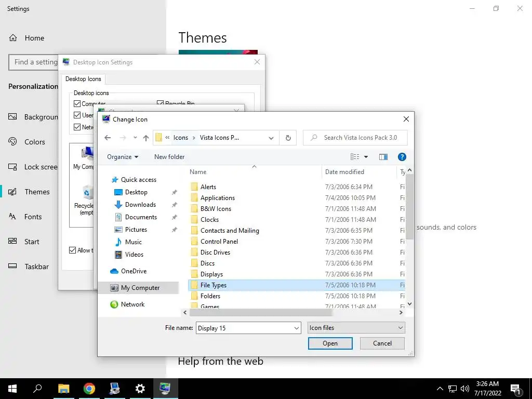
Task: Switch to Desktop Icons tab
Action: tap(83, 79)
